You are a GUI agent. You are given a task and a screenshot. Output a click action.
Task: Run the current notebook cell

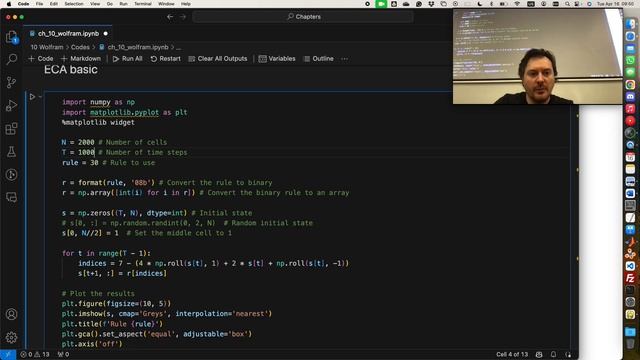pyautogui.click(x=32, y=97)
